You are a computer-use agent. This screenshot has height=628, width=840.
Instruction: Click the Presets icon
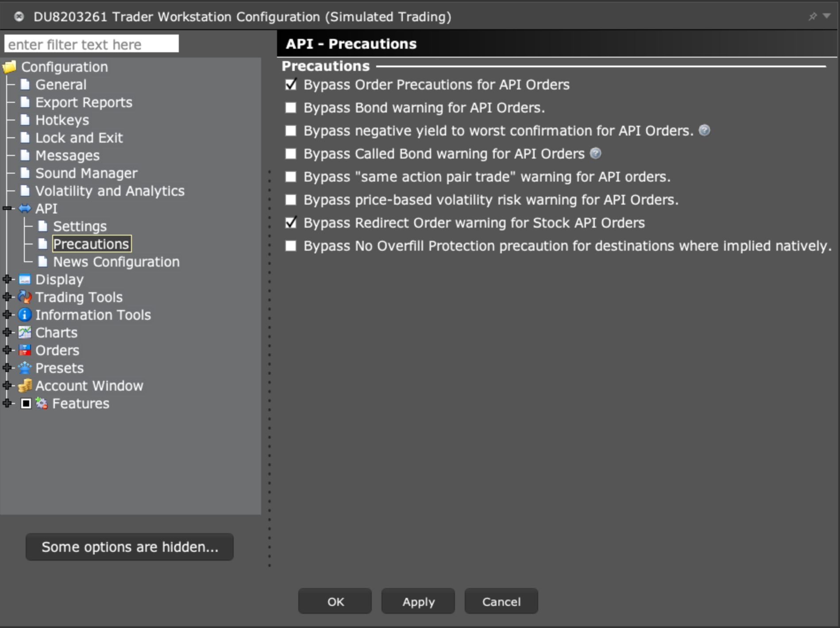[25, 368]
